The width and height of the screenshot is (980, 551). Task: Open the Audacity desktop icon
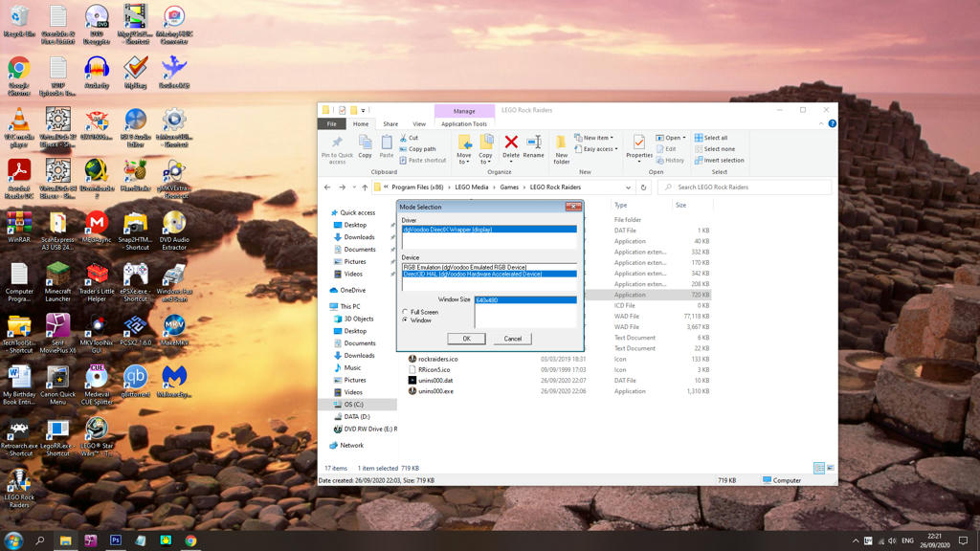click(97, 73)
